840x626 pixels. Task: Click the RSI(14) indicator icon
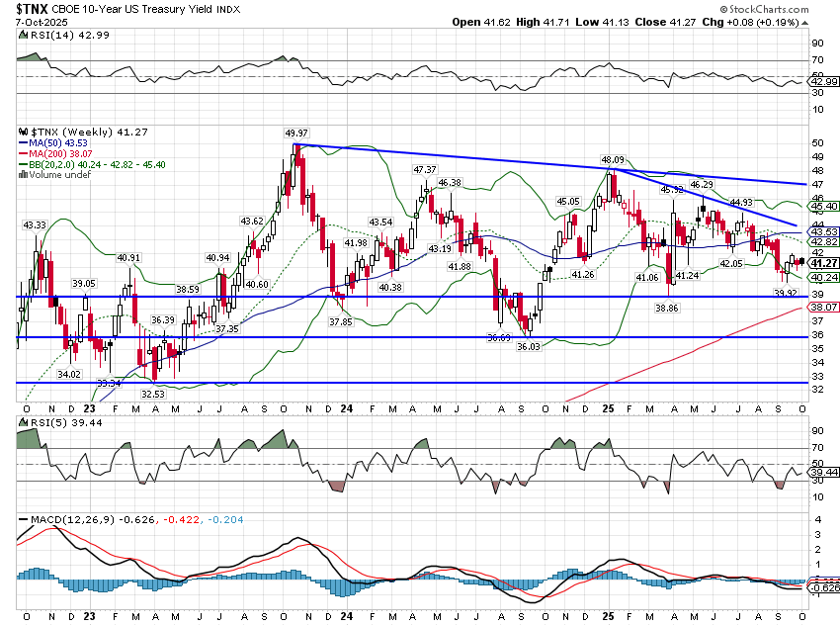(23, 36)
